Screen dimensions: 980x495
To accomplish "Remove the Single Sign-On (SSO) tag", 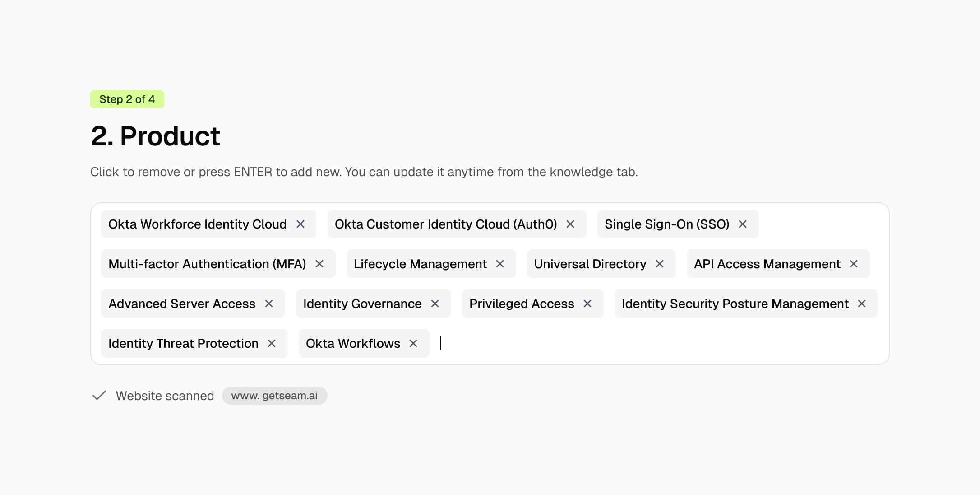I will (743, 224).
